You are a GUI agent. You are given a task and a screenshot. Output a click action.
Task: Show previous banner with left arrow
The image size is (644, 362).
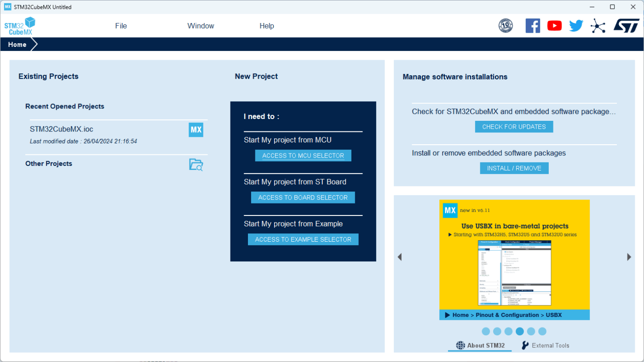pos(400,257)
